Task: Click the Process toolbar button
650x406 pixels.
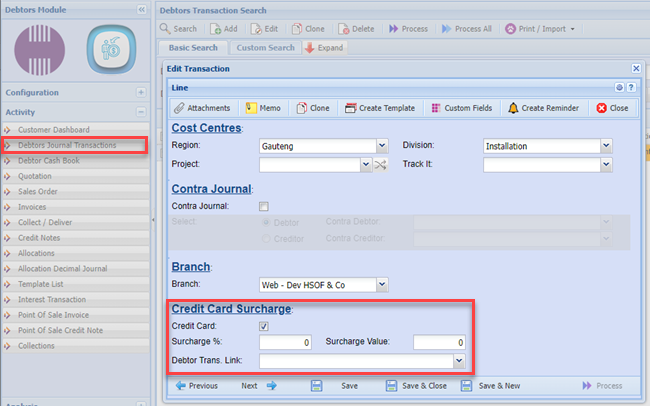Action: tap(408, 29)
